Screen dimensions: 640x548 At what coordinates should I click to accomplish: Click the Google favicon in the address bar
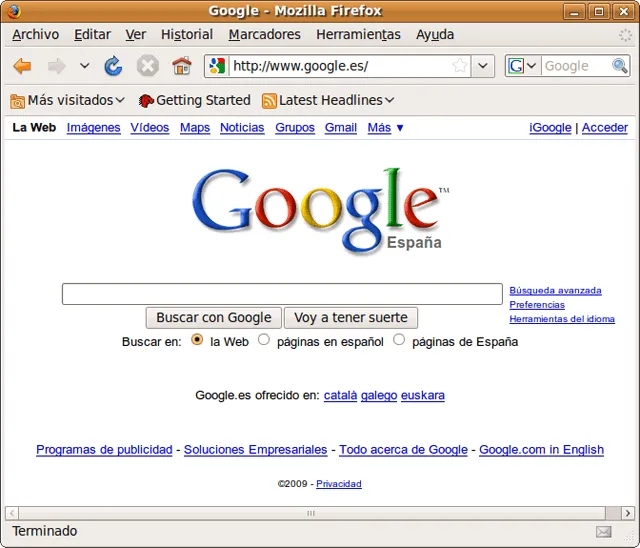(217, 66)
